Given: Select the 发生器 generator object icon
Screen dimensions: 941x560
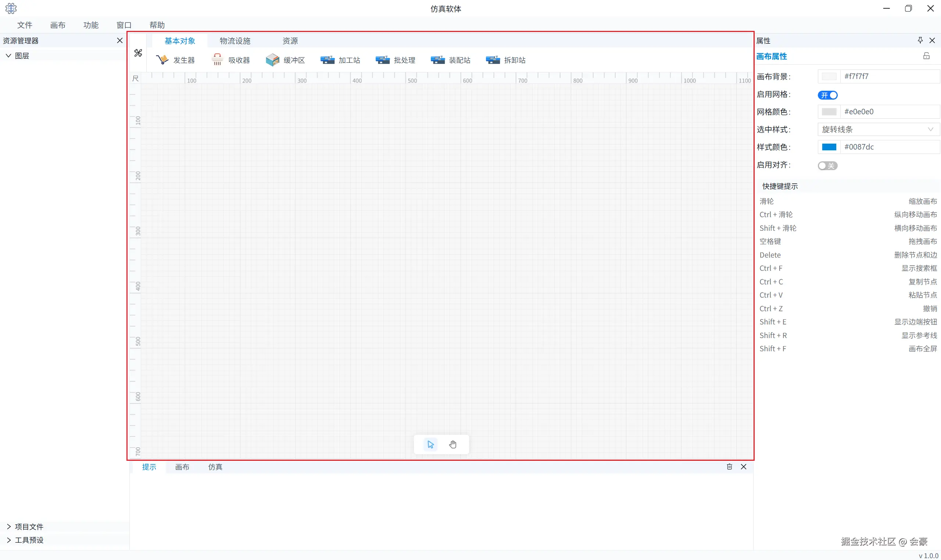Looking at the screenshot, I should (162, 60).
